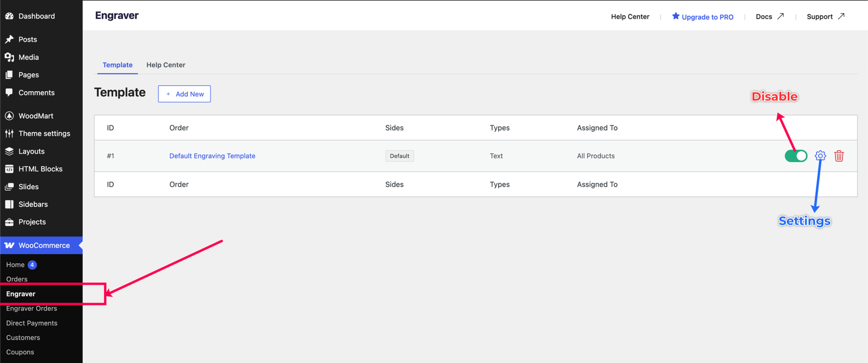Open Projects menu label
Viewport: 868px width, 363px height.
tap(32, 222)
